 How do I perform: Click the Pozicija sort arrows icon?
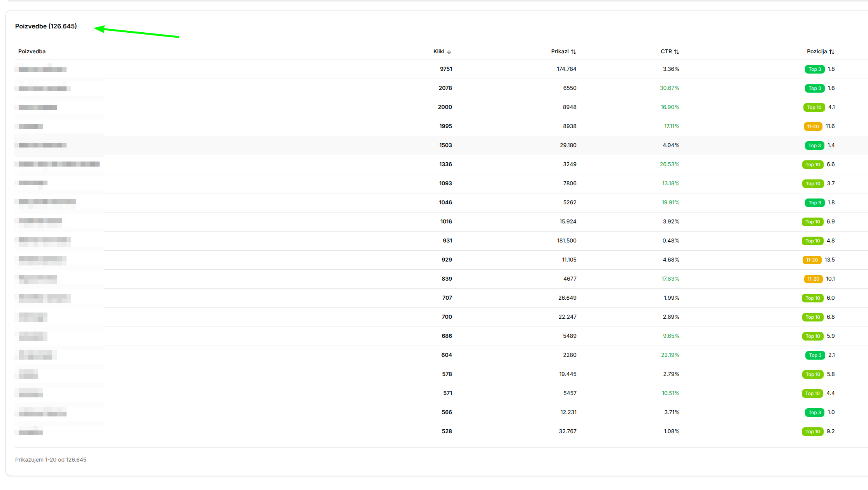coord(832,52)
